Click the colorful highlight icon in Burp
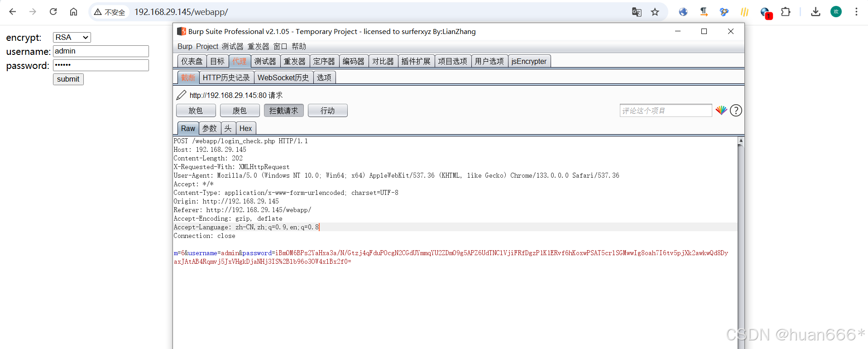The width and height of the screenshot is (868, 349). [x=721, y=110]
